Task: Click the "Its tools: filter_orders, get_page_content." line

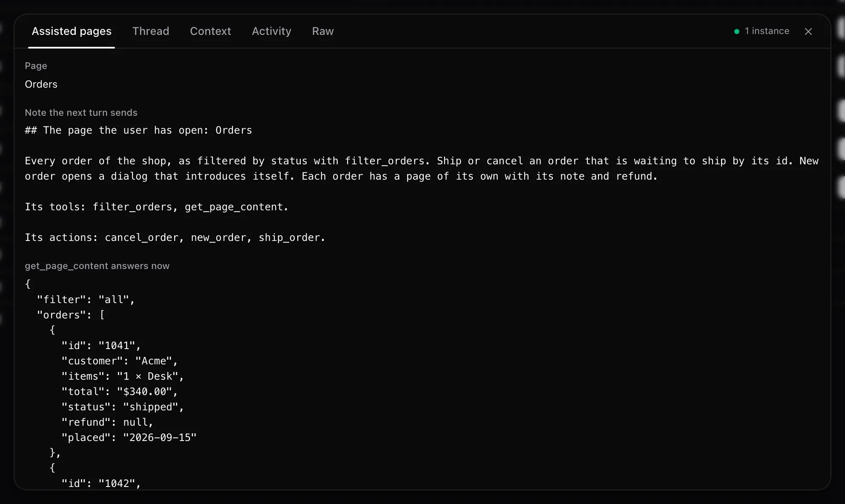Action: coord(157,207)
